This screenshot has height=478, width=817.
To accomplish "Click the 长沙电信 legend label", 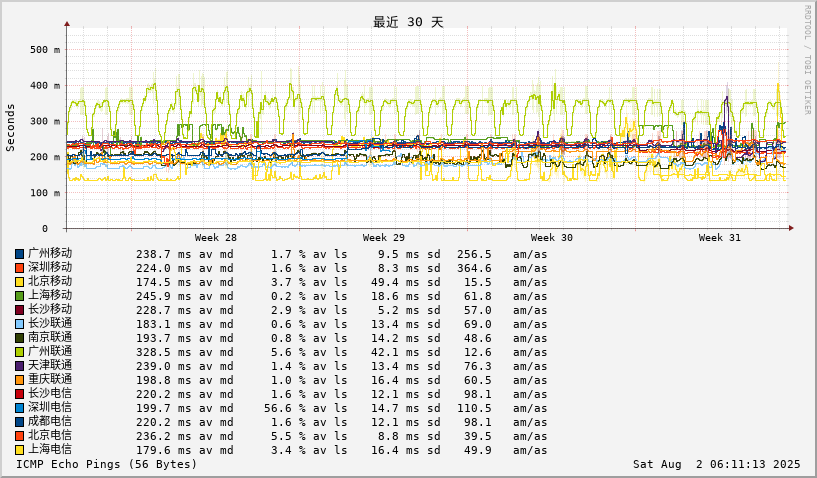I will [50, 394].
